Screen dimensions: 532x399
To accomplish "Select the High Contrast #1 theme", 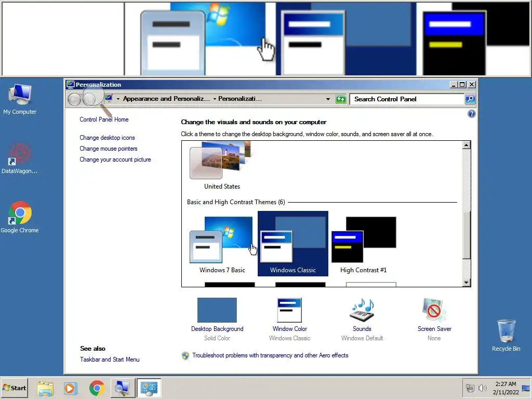I will pos(363,244).
